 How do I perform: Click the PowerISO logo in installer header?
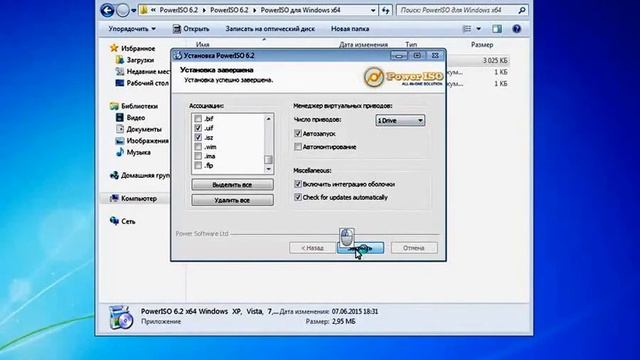pyautogui.click(x=403, y=76)
